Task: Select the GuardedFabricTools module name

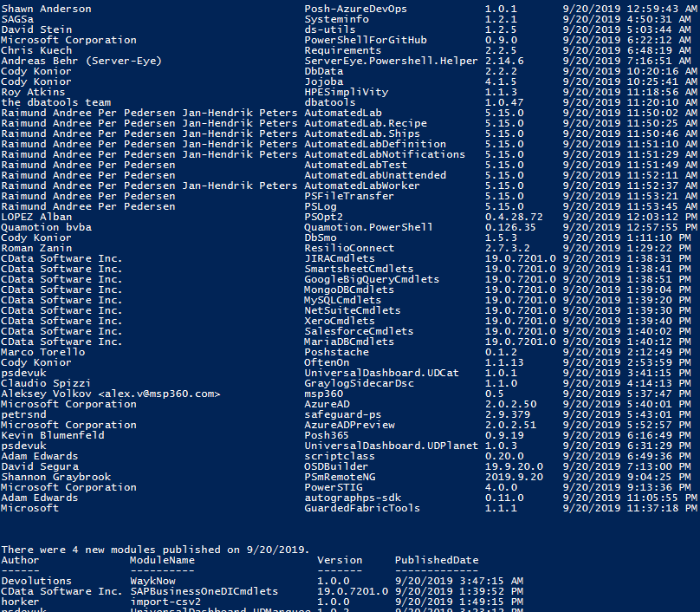Action: pyautogui.click(x=362, y=508)
